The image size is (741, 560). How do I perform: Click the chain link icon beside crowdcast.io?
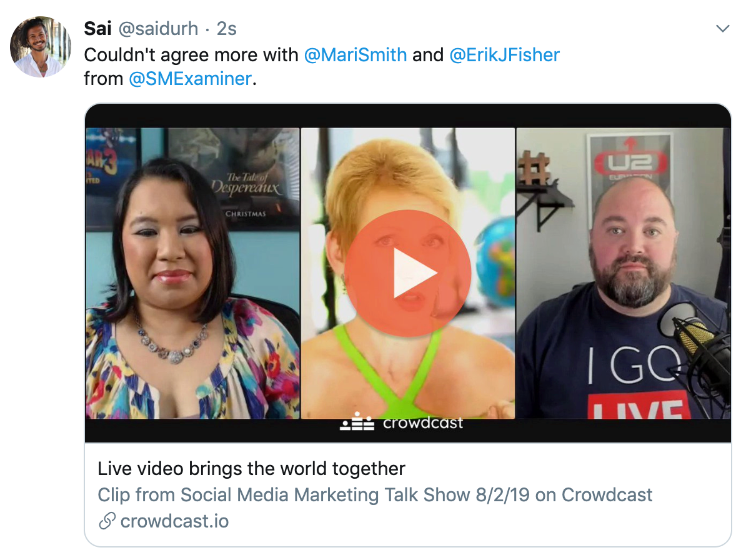point(107,521)
